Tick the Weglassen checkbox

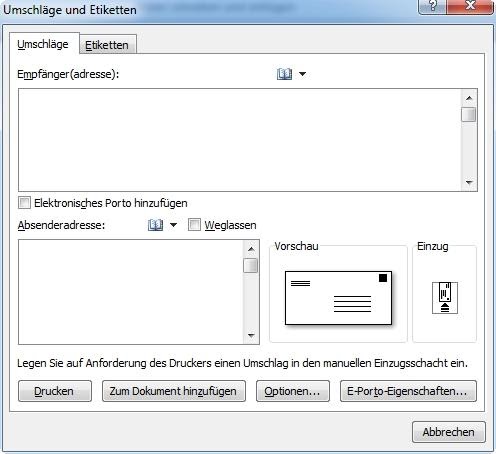(194, 225)
